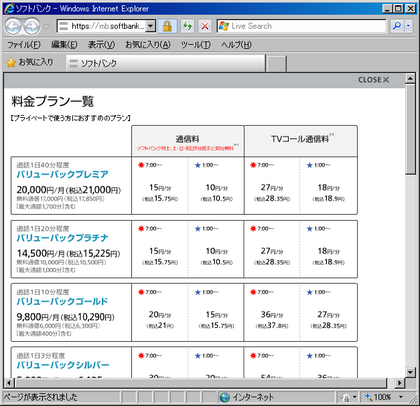
Task: Click the vertical scrollbar up arrow
Action: coord(410,79)
